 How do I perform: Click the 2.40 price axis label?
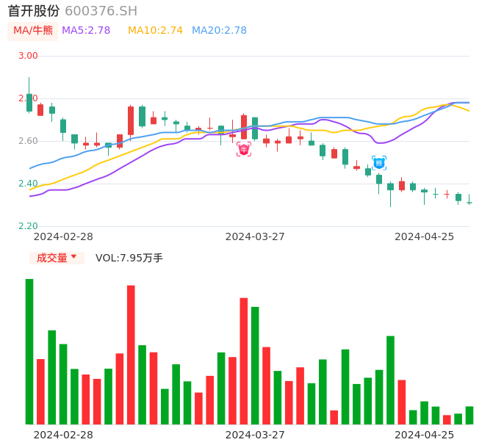28,184
